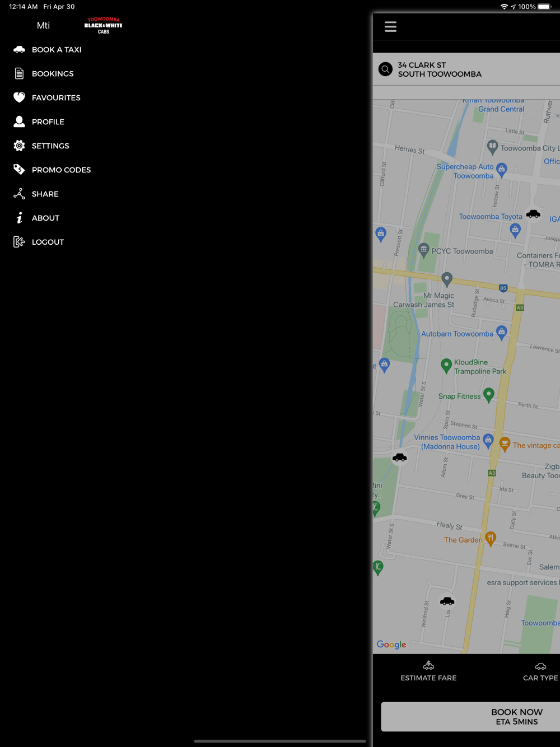Click the 12:14 AM clock in status bar
Image resolution: width=560 pixels, height=747 pixels.
coord(24,7)
